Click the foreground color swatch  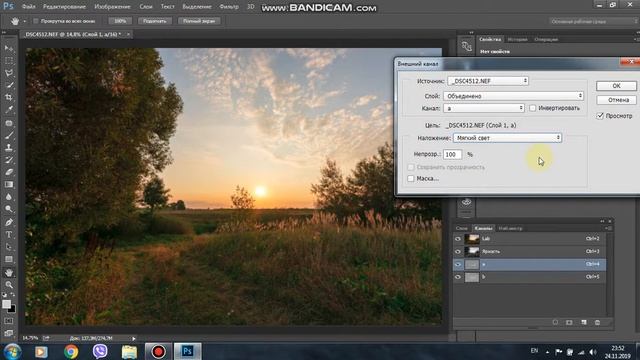pyautogui.click(x=6, y=304)
